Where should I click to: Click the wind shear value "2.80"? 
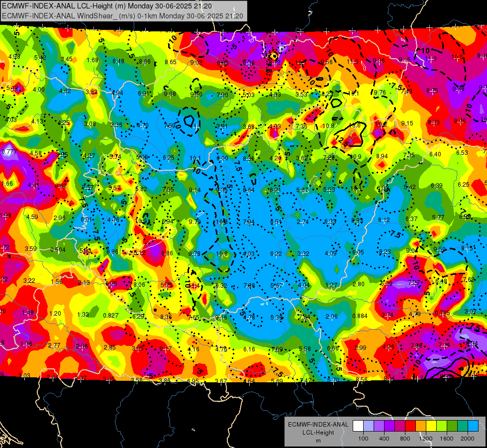359,284
